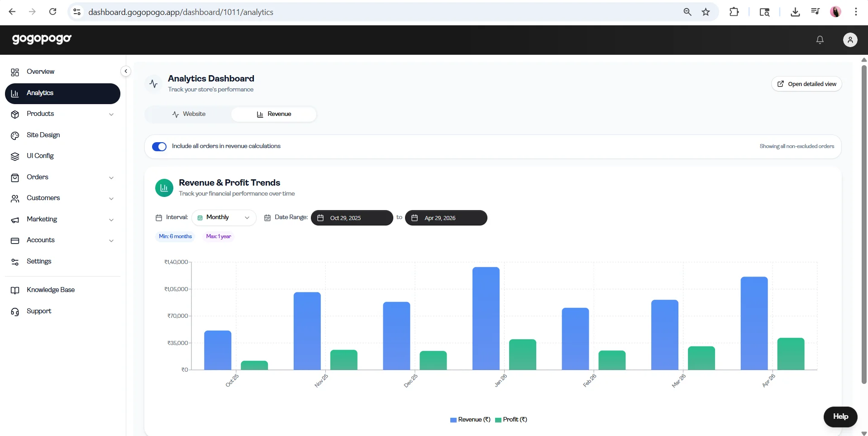The width and height of the screenshot is (868, 436).
Task: Collapse the sidebar with the arrow icon
Action: click(x=126, y=71)
